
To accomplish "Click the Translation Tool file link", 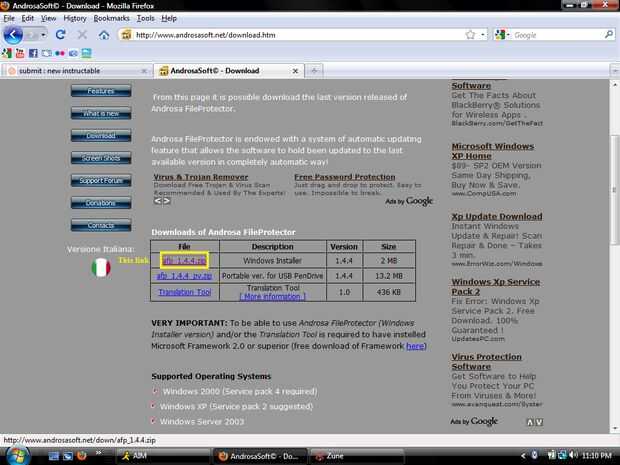I will 184,292.
